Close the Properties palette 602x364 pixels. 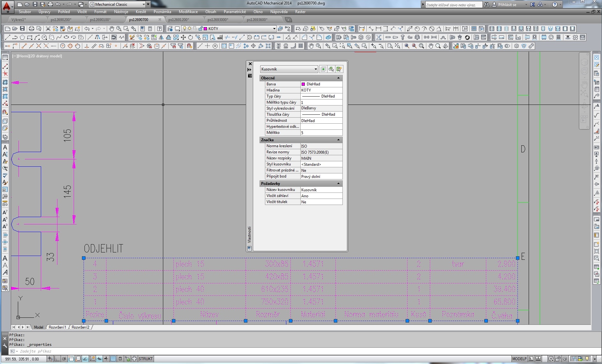(x=250, y=64)
